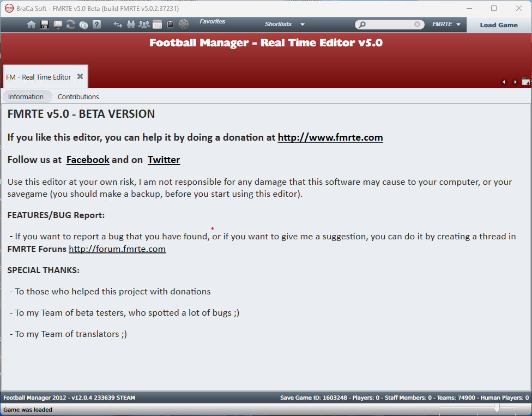
Task: Click the monitor screen icon in toolbar
Action: click(58, 25)
